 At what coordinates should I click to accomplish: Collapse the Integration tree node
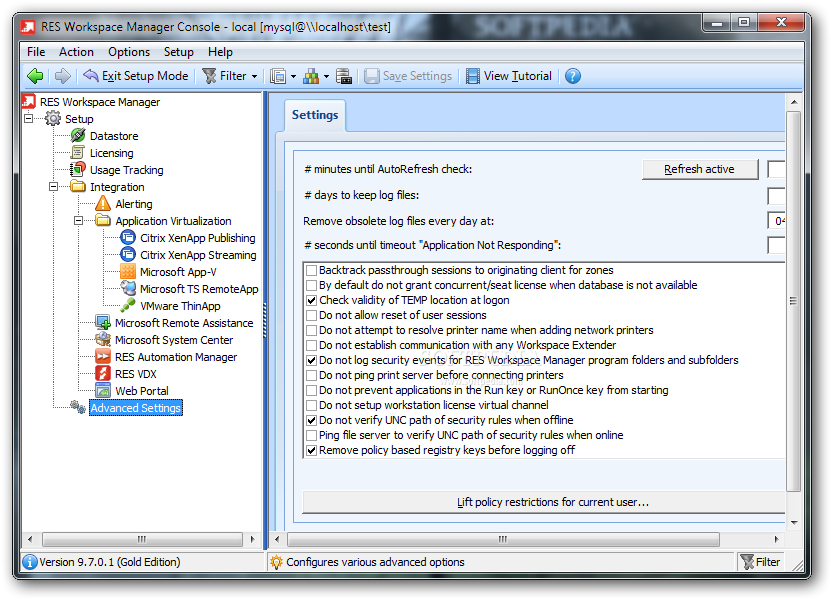[54, 186]
